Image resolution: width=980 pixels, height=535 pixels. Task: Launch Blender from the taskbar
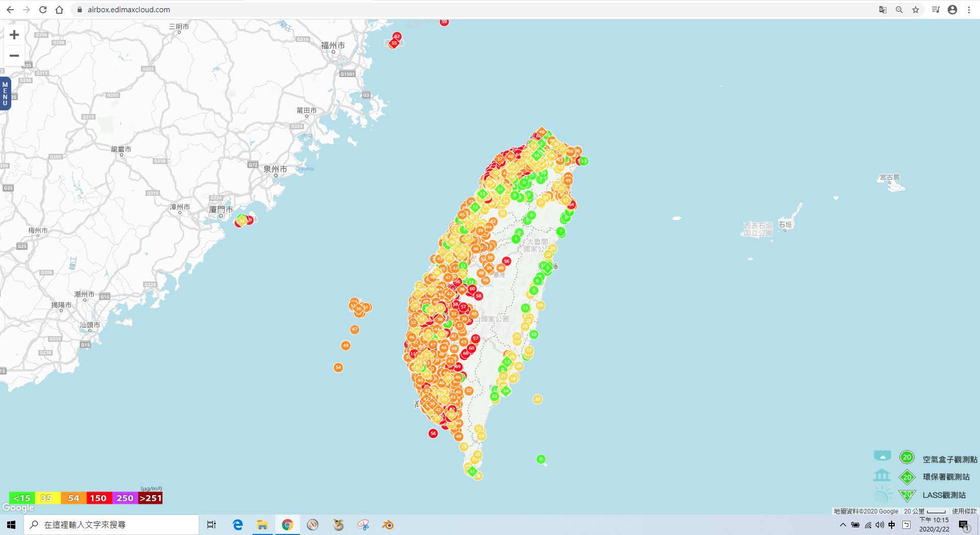[x=388, y=525]
